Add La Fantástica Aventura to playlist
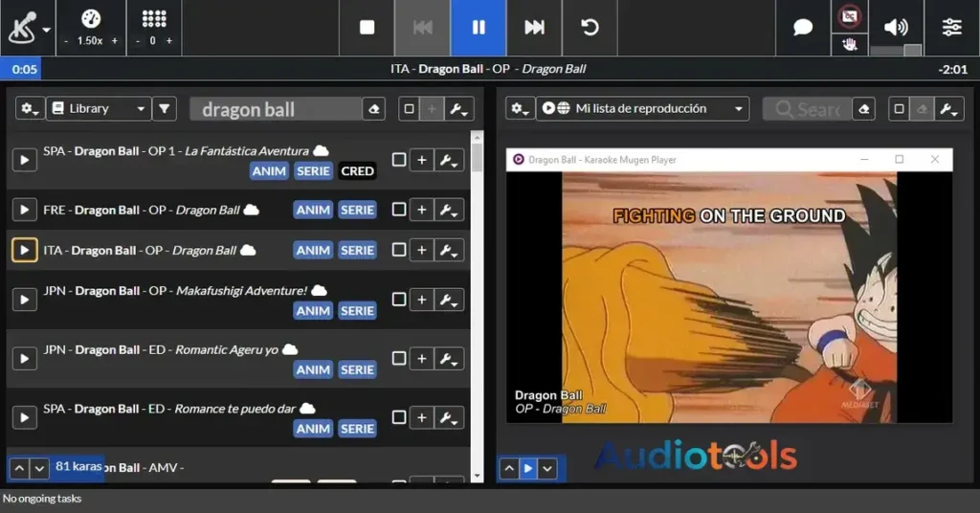980x513 pixels. coord(422,160)
